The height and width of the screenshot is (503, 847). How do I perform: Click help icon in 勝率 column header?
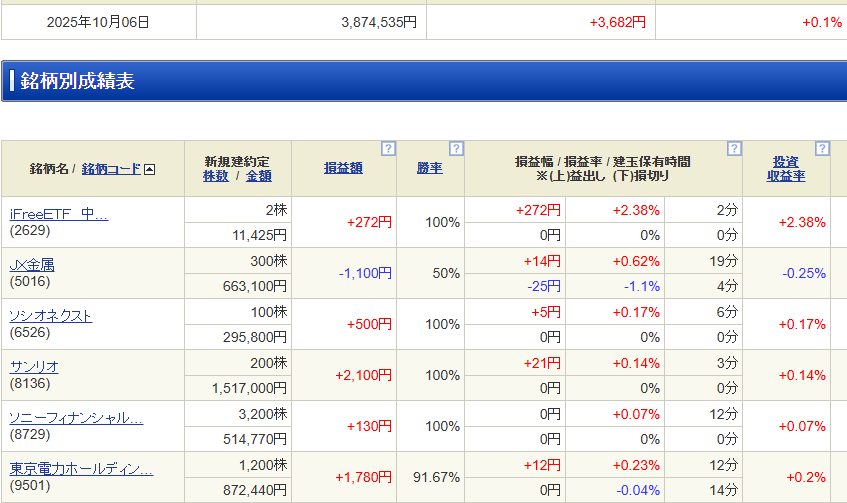(456, 149)
